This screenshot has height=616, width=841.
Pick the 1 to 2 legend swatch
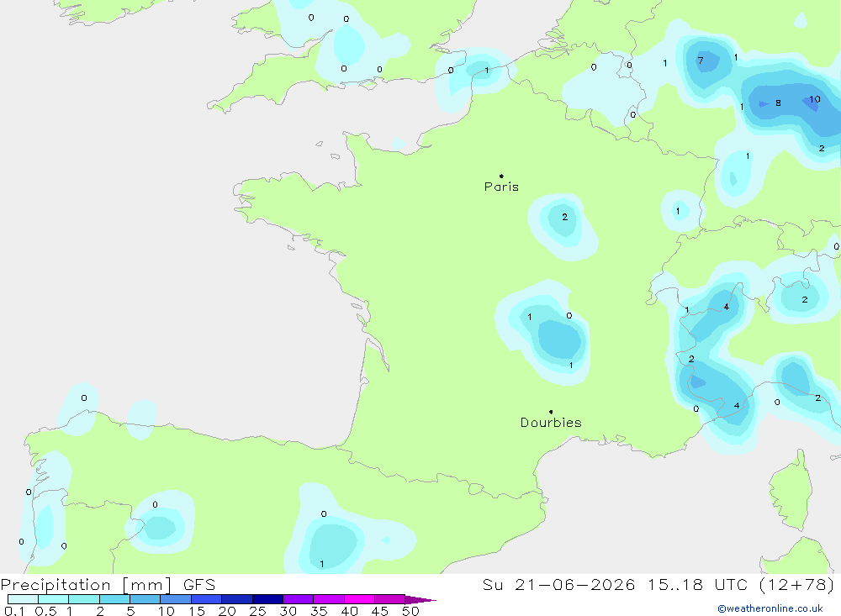(x=84, y=599)
